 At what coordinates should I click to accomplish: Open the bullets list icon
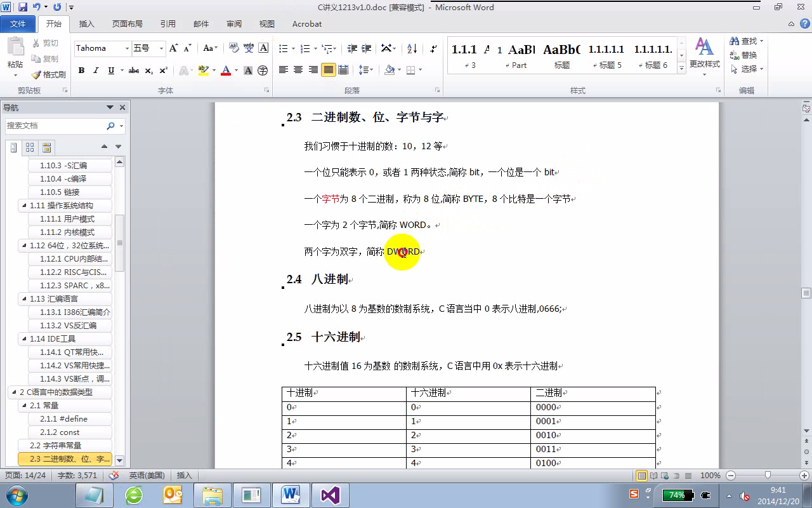pyautogui.click(x=284, y=48)
